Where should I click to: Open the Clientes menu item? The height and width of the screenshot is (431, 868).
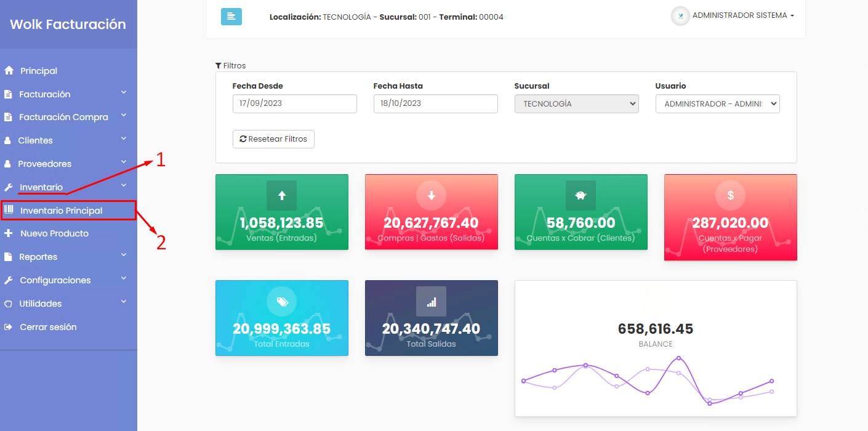35,140
